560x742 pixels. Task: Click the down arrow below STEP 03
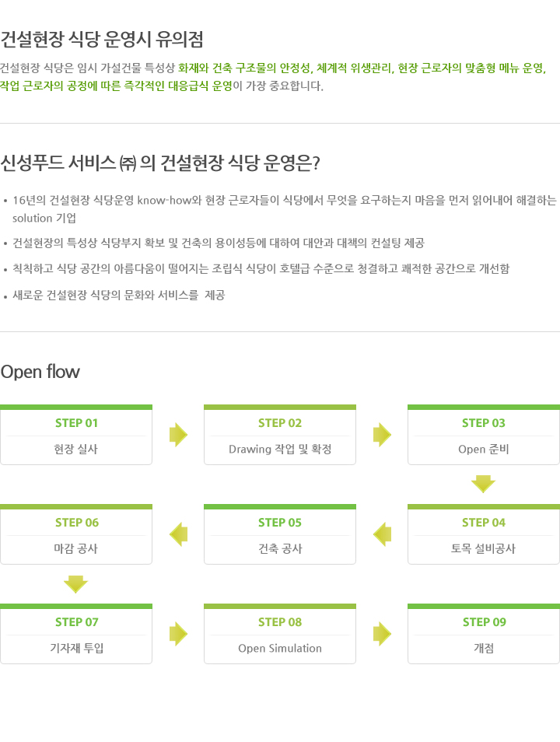click(483, 485)
